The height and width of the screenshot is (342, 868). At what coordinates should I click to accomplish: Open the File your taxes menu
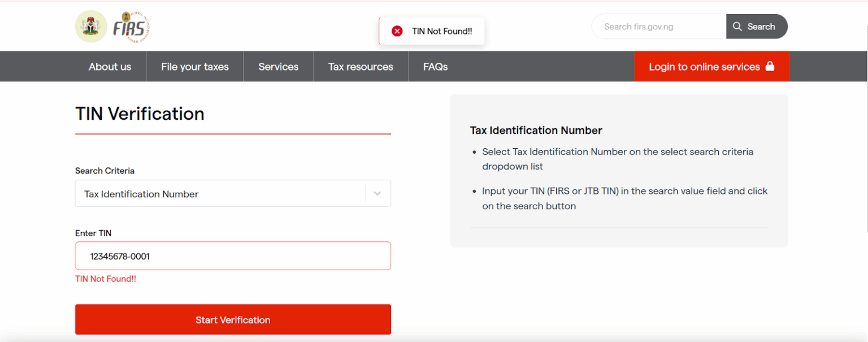click(194, 66)
